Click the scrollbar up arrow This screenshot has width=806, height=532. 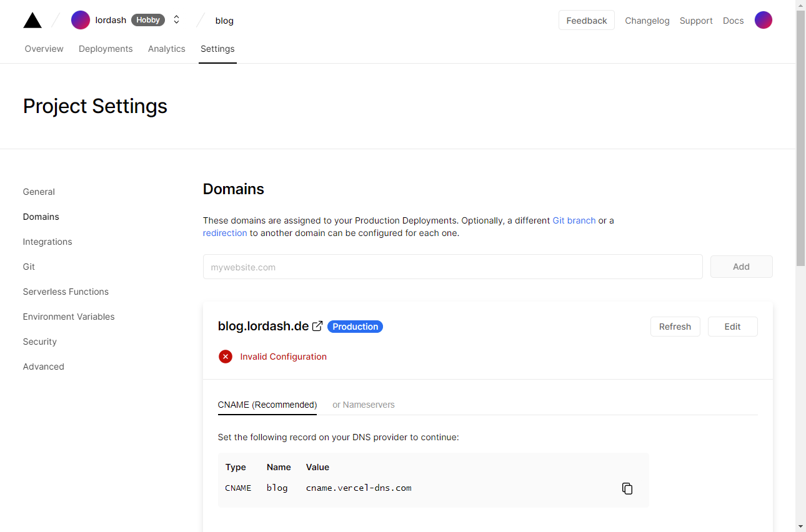[801, 5]
